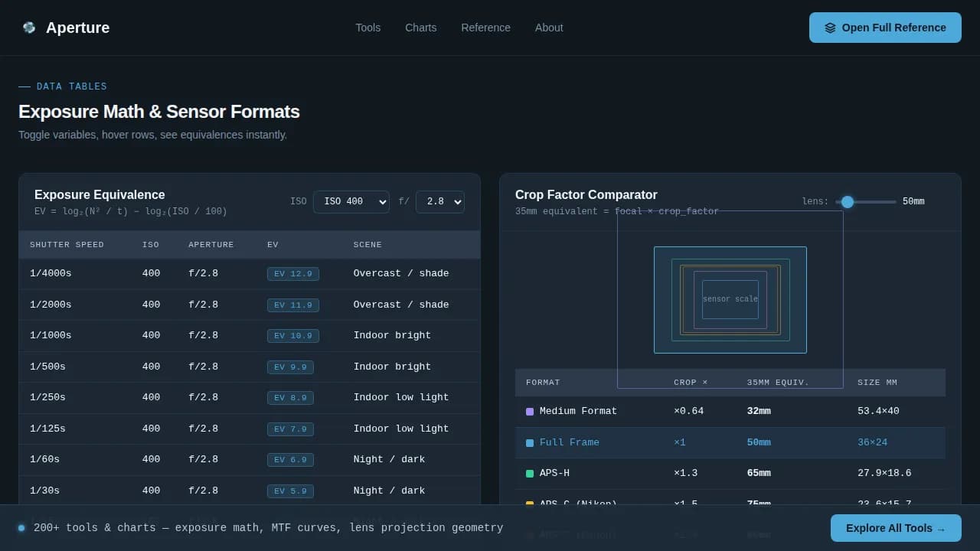
Task: Click the Indoor bright scene in 1/500s row
Action: [x=392, y=367]
